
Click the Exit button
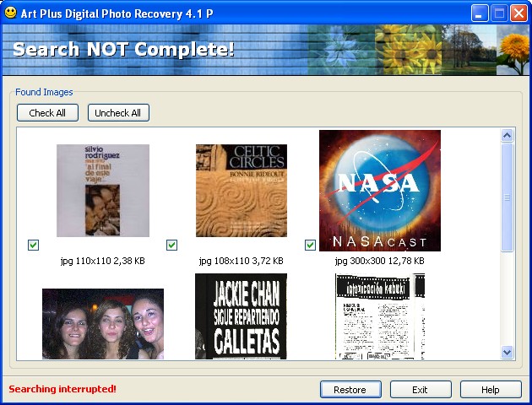click(x=421, y=390)
